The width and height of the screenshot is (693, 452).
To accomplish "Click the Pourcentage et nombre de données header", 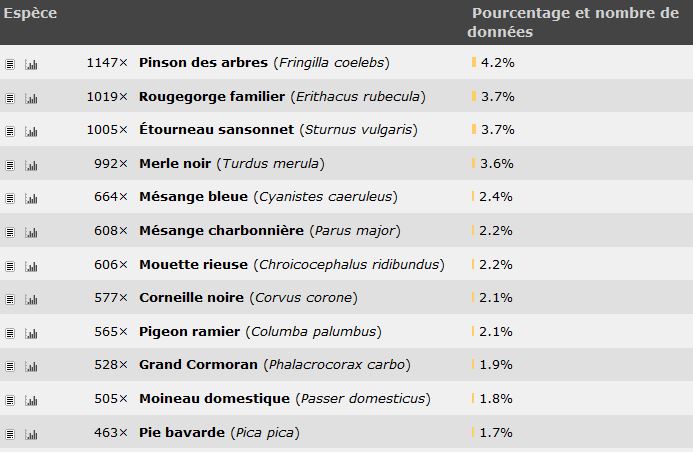I will (x=573, y=22).
